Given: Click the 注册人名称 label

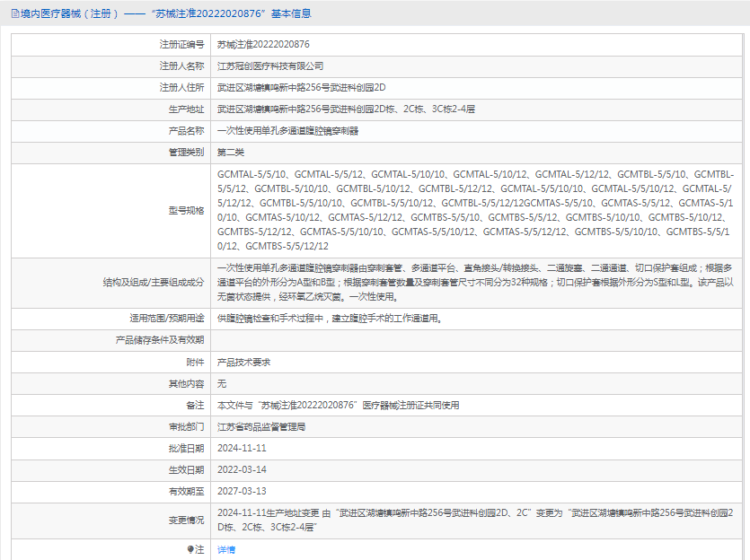Looking at the screenshot, I should [181, 66].
